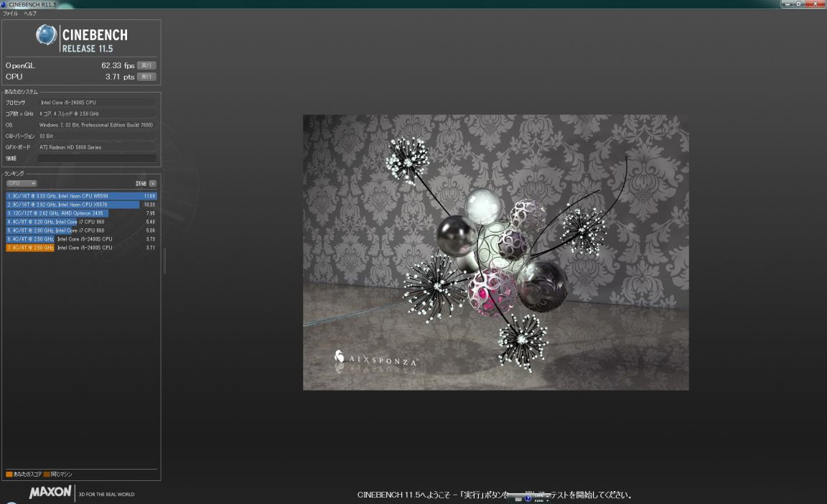Image resolution: width=827 pixels, height=504 pixels.
Task: Open the ヘルプ menu
Action: (30, 14)
